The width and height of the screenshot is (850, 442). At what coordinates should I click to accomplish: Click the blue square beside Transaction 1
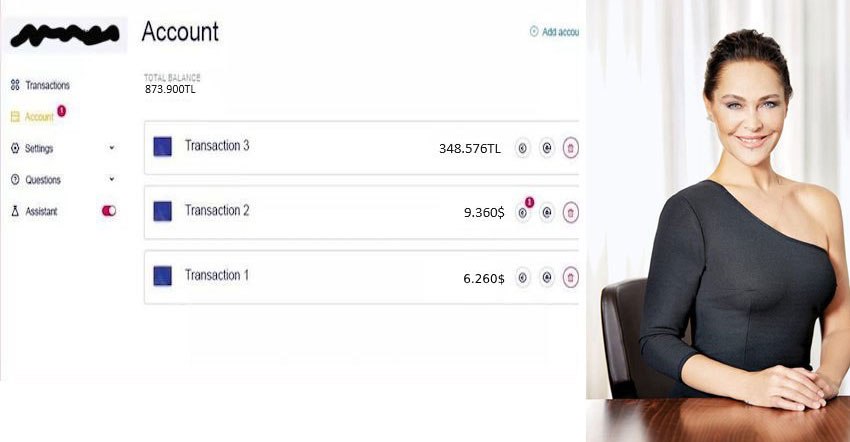click(x=162, y=276)
